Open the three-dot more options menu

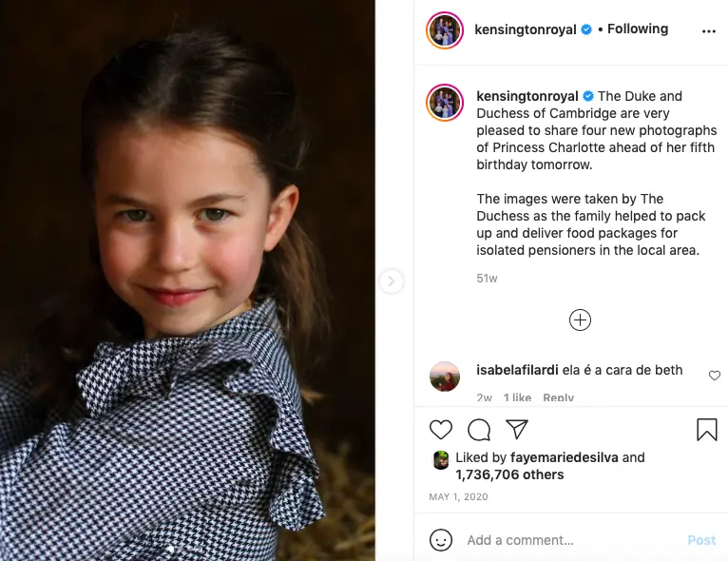[708, 30]
